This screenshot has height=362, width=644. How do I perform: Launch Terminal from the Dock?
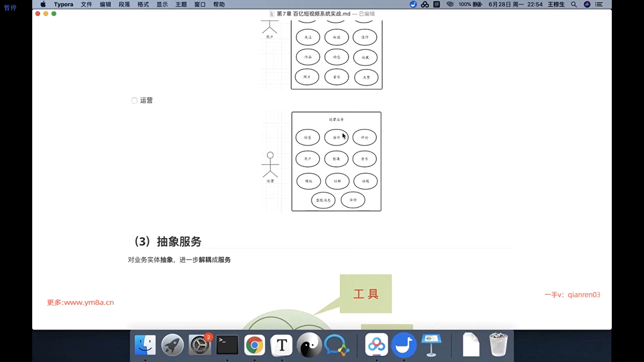(x=227, y=345)
